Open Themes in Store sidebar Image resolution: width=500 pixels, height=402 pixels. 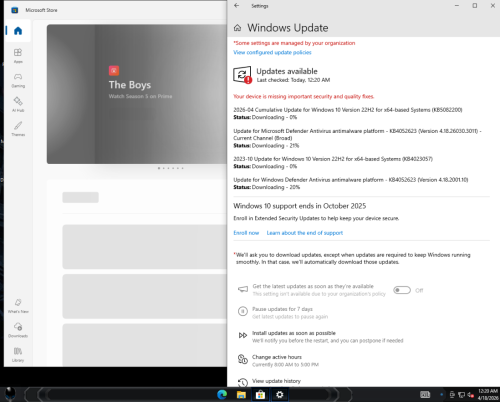click(18, 129)
